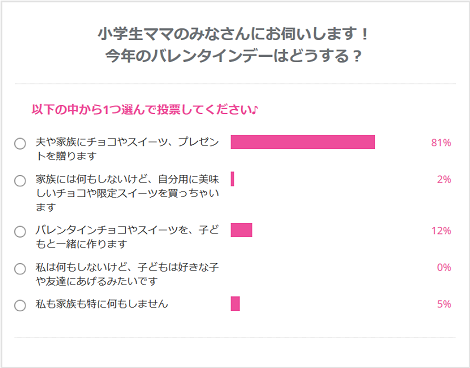Screen dimensions: 470x368
Task: Select radio for 子どもは好きな子や友達にあげる option
Action: (x=20, y=268)
